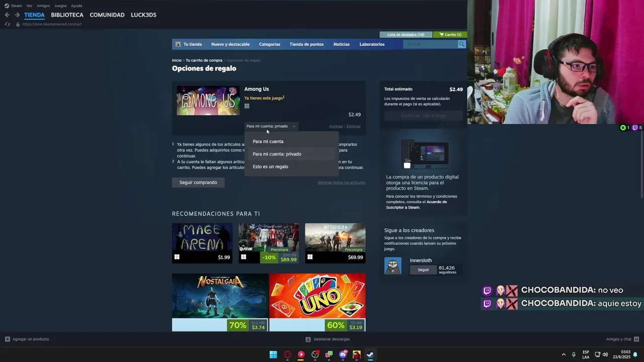Click the Inicio breadcrumb link
This screenshot has height=362, width=644.
coord(177,60)
